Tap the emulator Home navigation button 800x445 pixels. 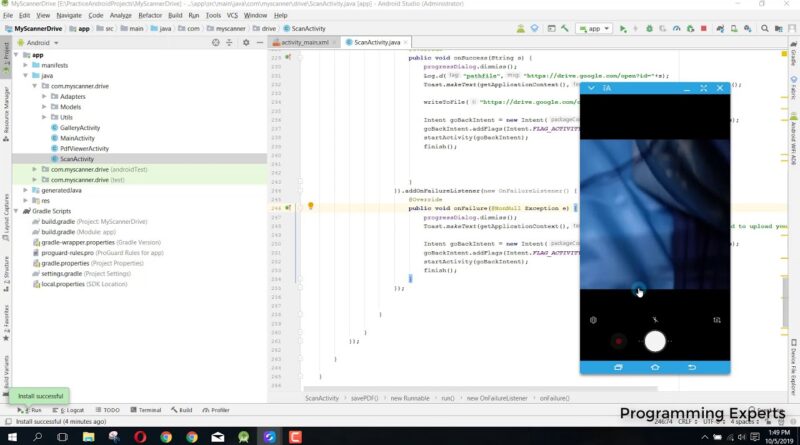pyautogui.click(x=655, y=367)
